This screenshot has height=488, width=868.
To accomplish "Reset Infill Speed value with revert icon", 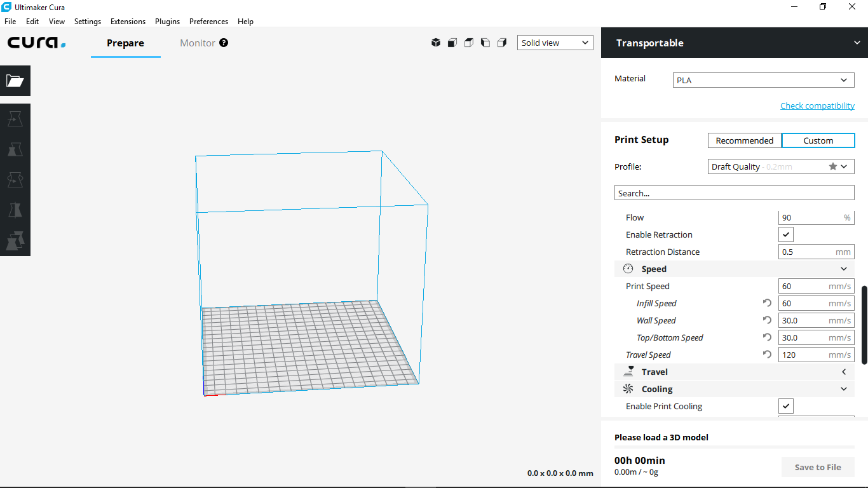I will coord(767,303).
